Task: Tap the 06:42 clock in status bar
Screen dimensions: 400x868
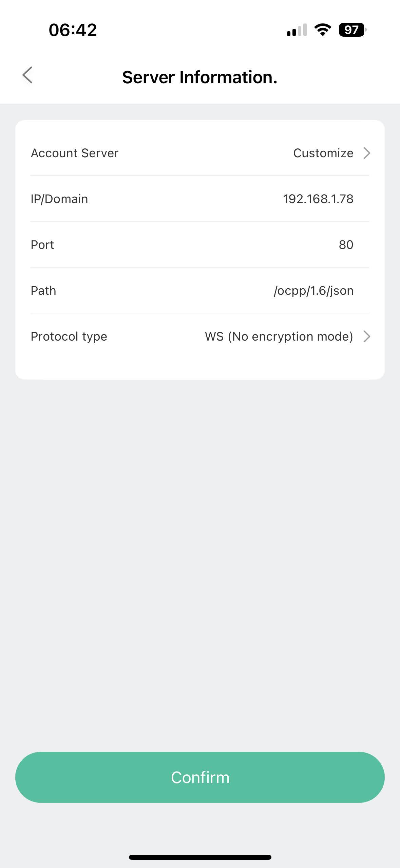Action: (73, 30)
